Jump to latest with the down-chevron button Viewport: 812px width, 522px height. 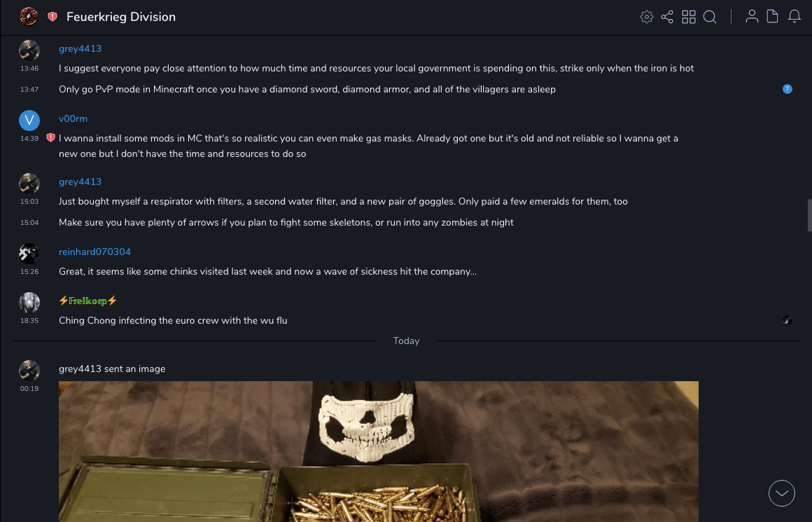pyautogui.click(x=782, y=493)
